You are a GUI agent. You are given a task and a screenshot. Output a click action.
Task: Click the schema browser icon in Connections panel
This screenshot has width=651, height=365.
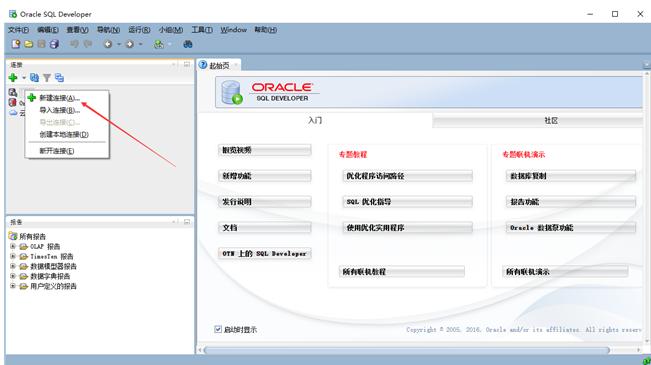(x=59, y=78)
